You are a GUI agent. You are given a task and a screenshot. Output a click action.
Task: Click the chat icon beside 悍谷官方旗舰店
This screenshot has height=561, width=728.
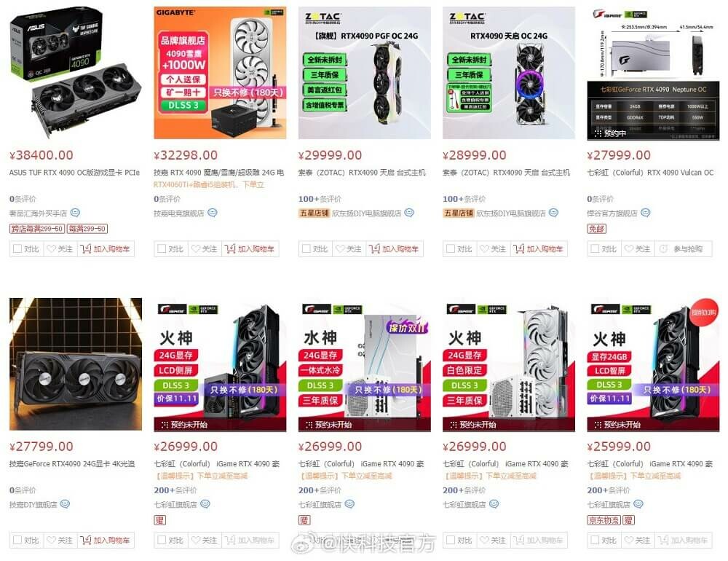pos(645,213)
